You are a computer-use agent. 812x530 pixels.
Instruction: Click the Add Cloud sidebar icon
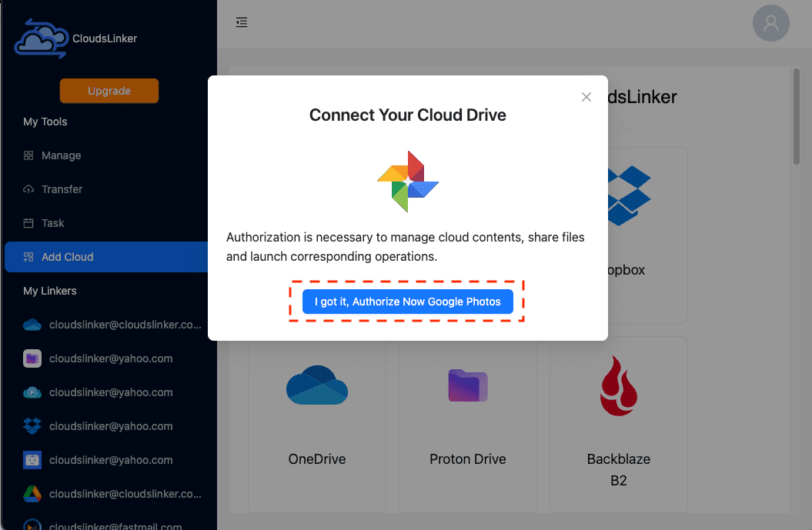point(28,257)
